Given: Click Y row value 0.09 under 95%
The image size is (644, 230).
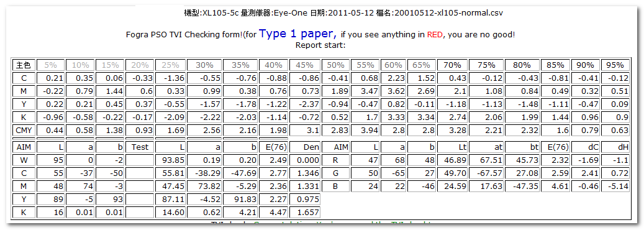Looking at the screenshot, I should point(615,104).
